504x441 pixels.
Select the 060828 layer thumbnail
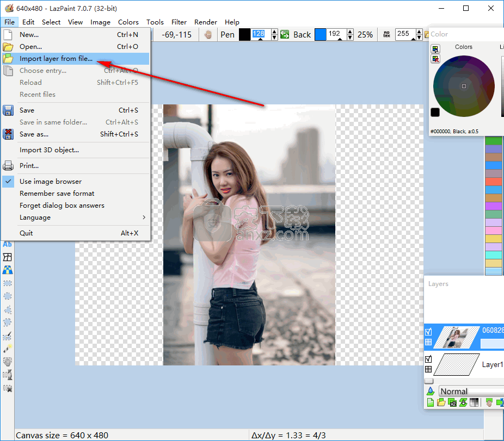pos(457,337)
